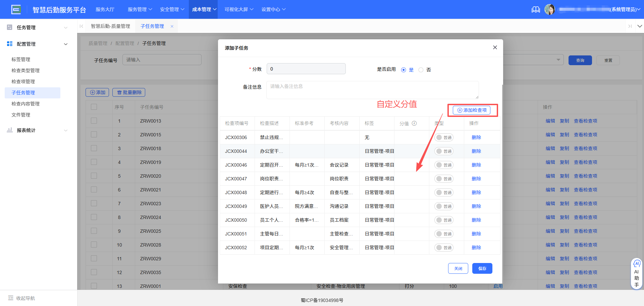Click the 子任务编号 input field
644x306 pixels.
[162, 59]
